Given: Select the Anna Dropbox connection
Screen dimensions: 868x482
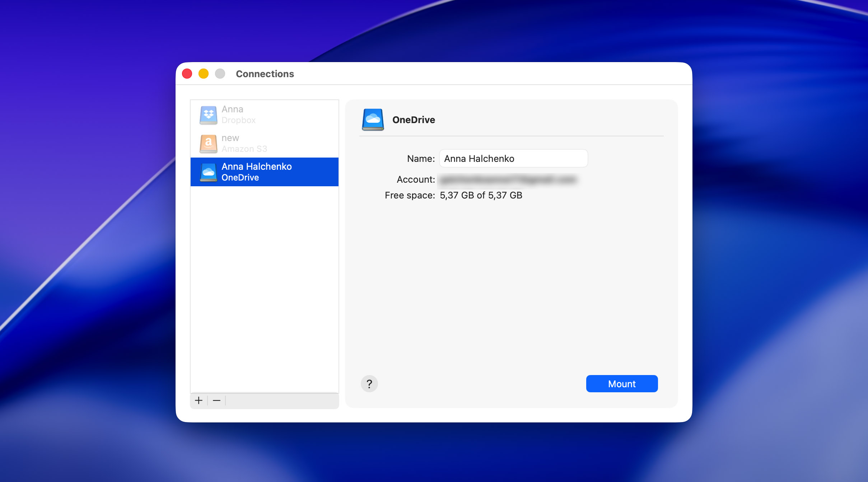Looking at the screenshot, I should (264, 114).
